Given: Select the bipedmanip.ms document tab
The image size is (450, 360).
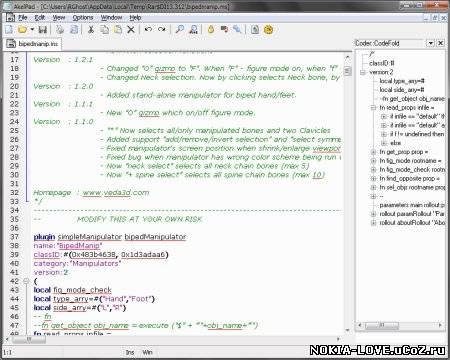Looking at the screenshot, I should tap(32, 44).
